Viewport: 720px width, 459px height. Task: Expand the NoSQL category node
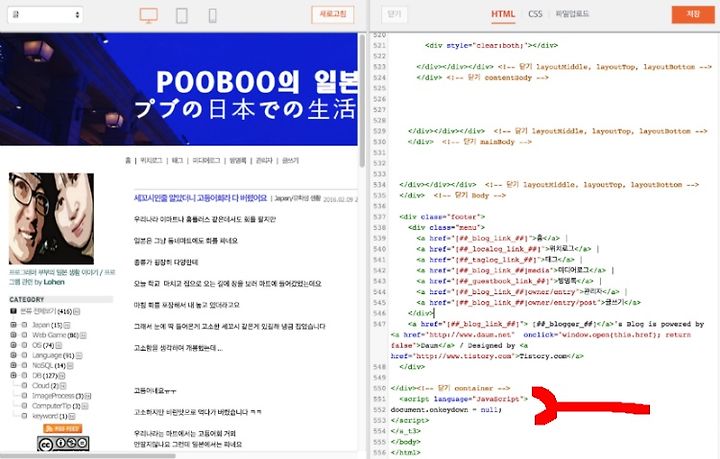pos(13,365)
